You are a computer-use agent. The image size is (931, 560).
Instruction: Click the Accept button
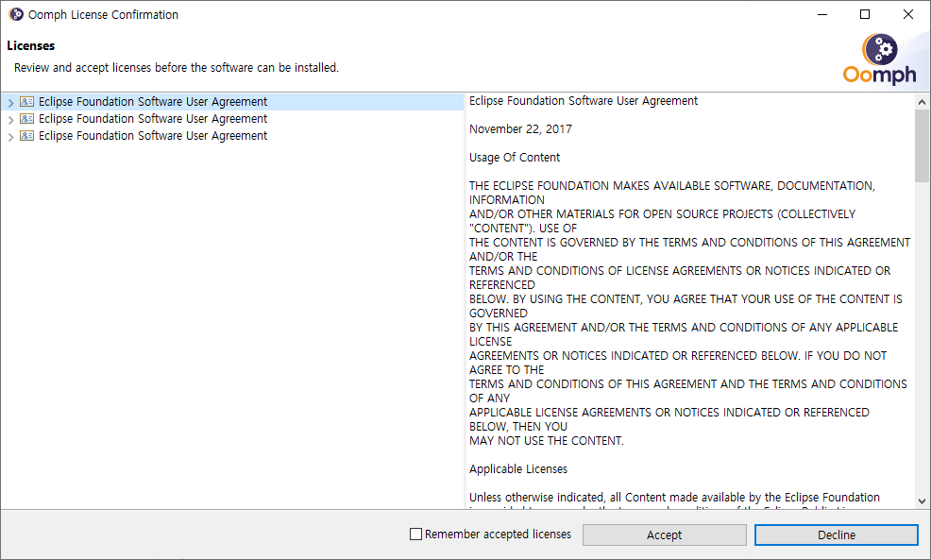tap(664, 535)
